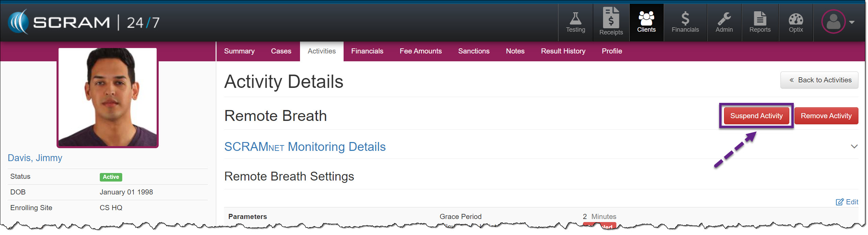
Task: Open the Result History tab
Action: [563, 51]
